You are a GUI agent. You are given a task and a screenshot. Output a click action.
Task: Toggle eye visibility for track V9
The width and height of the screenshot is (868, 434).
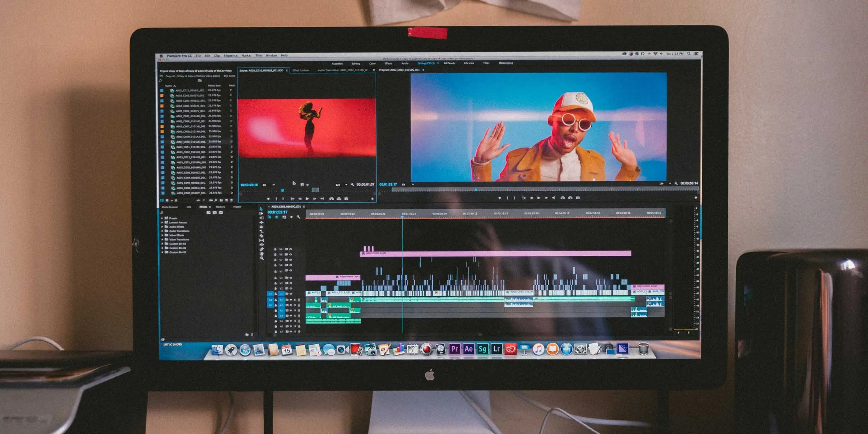[291, 249]
